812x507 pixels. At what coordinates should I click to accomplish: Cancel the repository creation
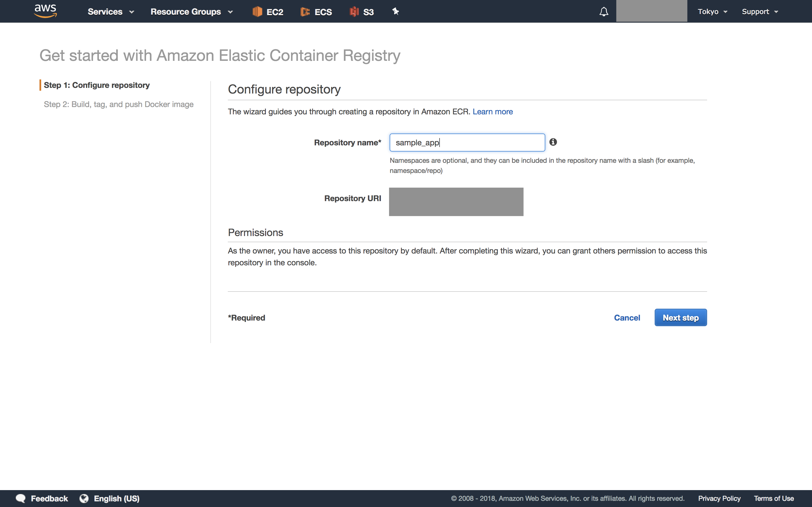pyautogui.click(x=627, y=317)
